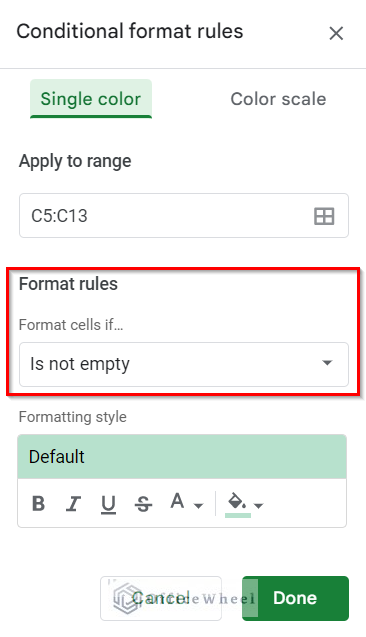Toggle bold formatting style
366x637 pixels.
(x=39, y=504)
